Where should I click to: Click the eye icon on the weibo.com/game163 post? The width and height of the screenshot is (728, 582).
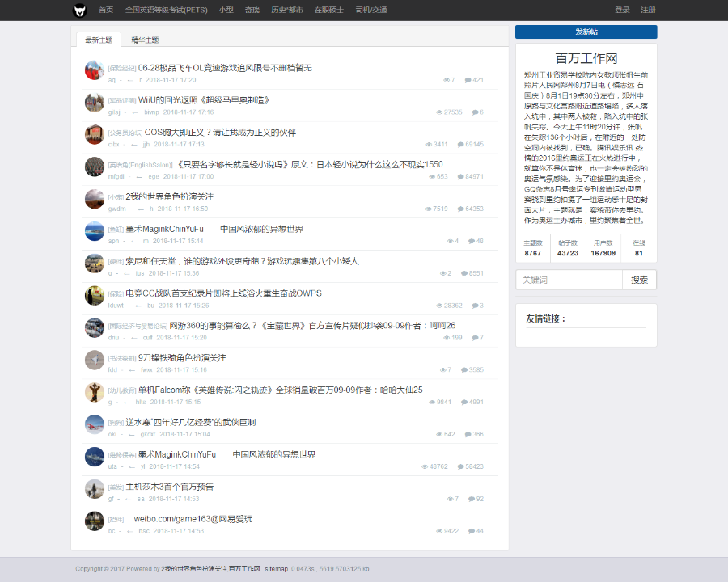pos(439,530)
